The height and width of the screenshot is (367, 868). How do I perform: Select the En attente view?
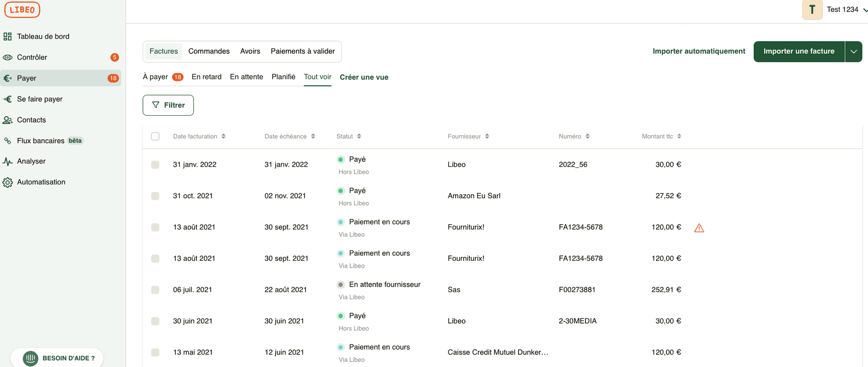coord(246,77)
